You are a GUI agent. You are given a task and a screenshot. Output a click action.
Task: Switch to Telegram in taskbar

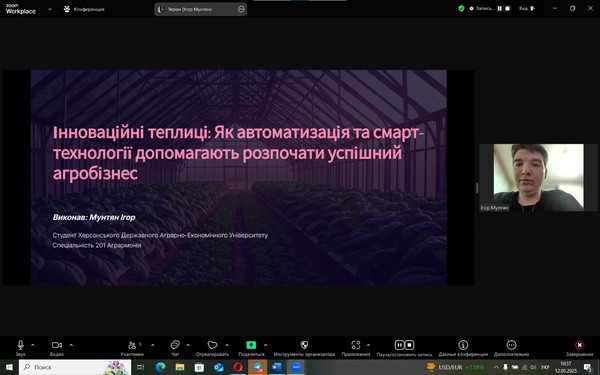(x=258, y=367)
